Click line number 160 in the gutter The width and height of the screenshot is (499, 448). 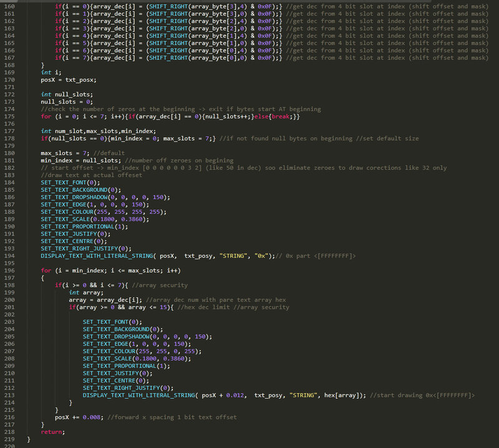tap(9, 6)
